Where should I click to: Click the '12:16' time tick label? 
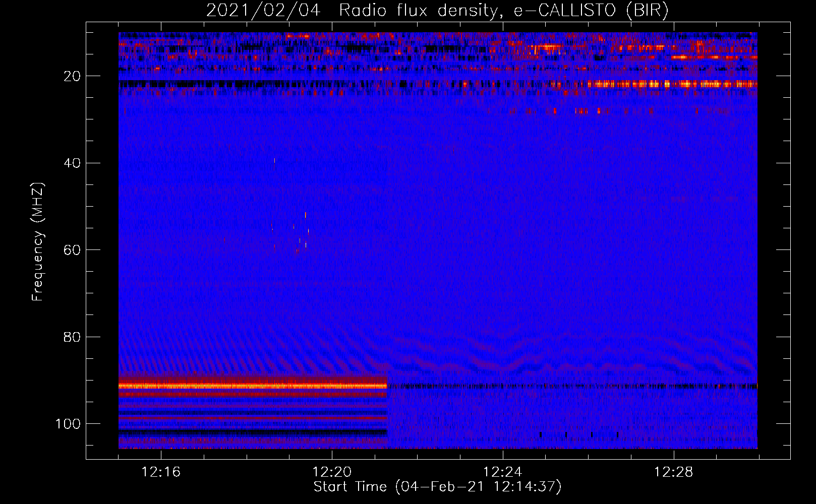click(161, 472)
